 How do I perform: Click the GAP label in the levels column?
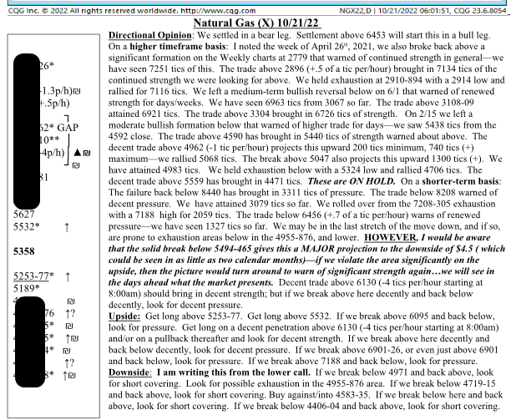(x=68, y=128)
